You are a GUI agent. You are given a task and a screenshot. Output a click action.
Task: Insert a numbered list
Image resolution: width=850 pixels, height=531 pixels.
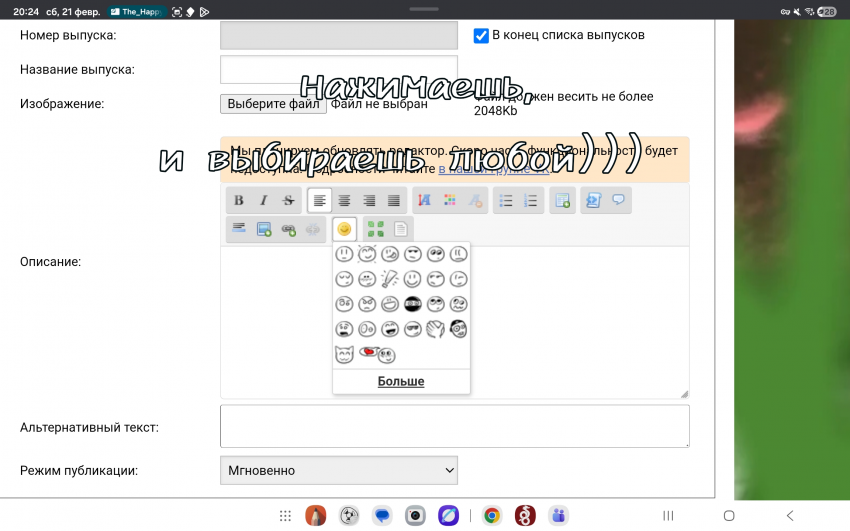coord(531,200)
